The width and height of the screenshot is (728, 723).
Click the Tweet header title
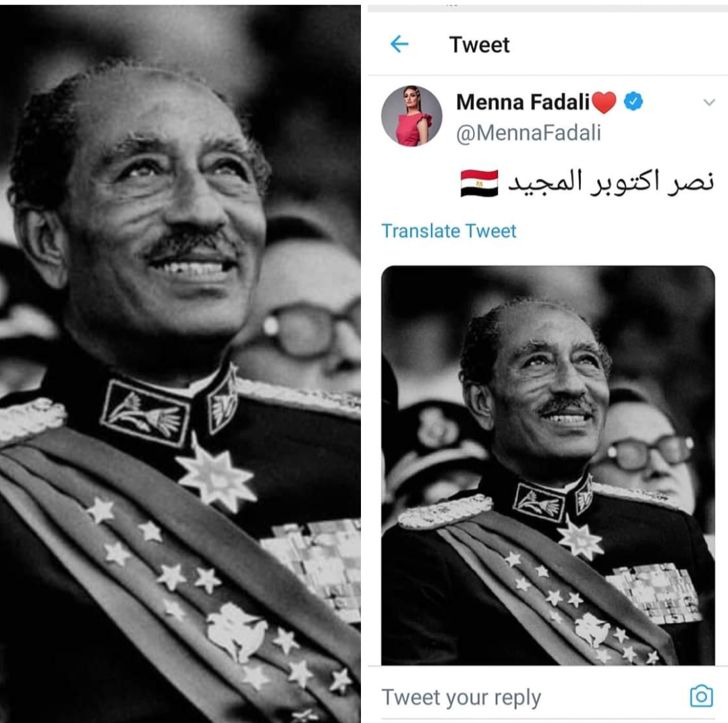[479, 45]
